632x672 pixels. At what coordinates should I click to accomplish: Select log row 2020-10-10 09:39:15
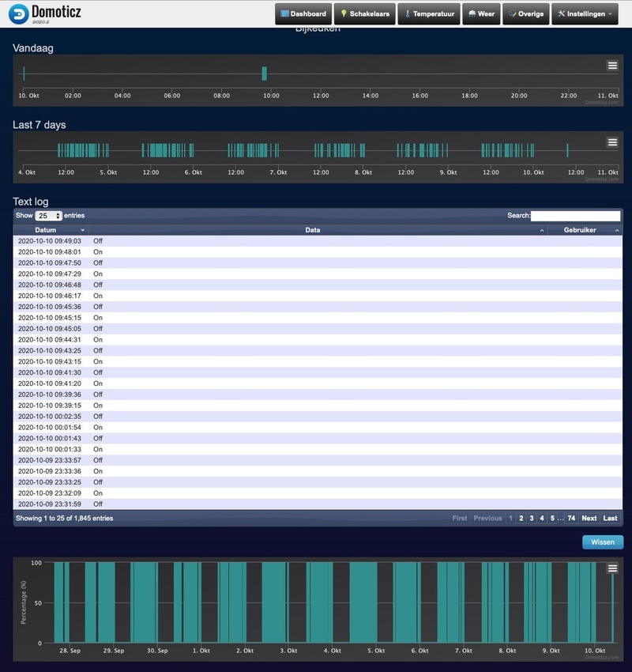(x=318, y=406)
